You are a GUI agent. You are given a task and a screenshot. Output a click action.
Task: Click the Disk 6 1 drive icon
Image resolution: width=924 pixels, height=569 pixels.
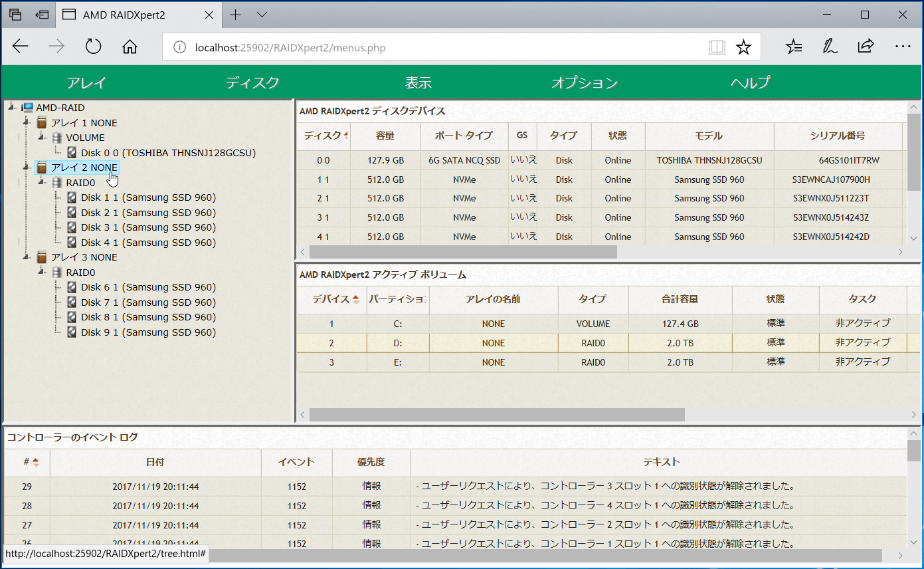[72, 287]
